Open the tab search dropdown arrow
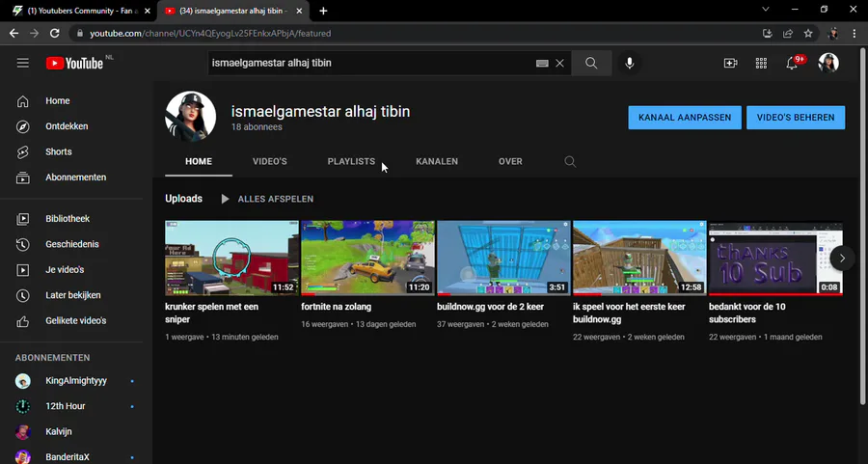Screen dimensions: 868x464 click(x=766, y=10)
